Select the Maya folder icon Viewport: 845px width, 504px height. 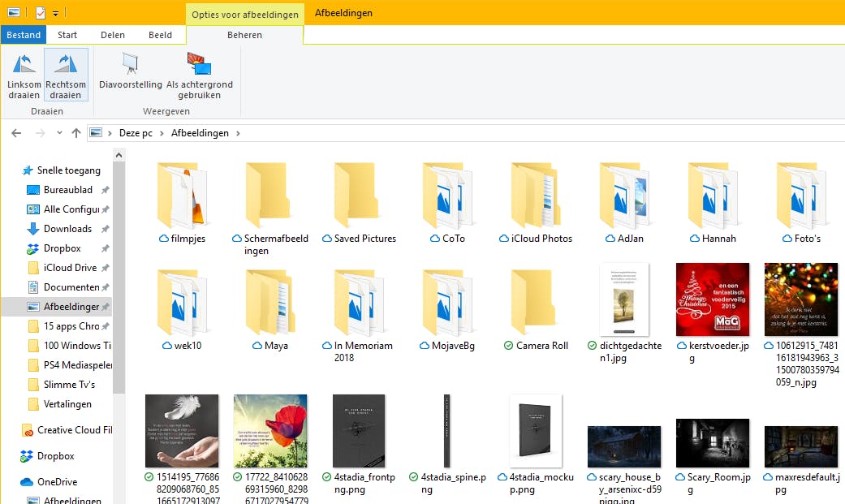click(269, 303)
